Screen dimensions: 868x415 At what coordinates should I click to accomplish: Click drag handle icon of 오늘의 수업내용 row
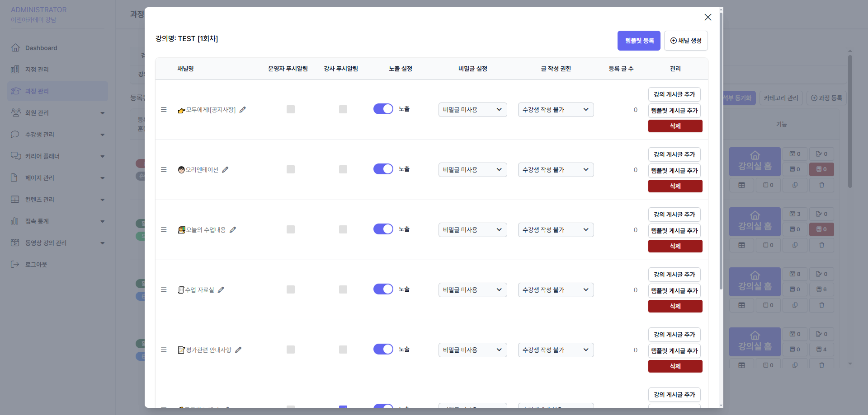[x=164, y=230]
